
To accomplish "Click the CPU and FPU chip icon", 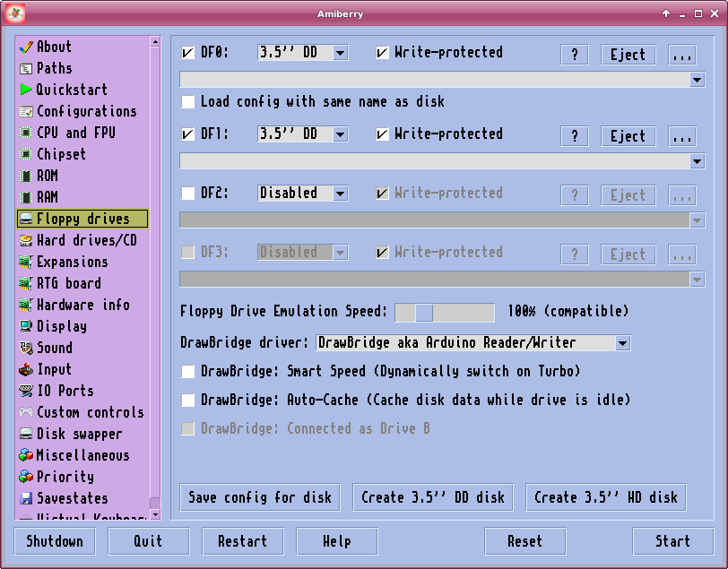I will coord(26,133).
